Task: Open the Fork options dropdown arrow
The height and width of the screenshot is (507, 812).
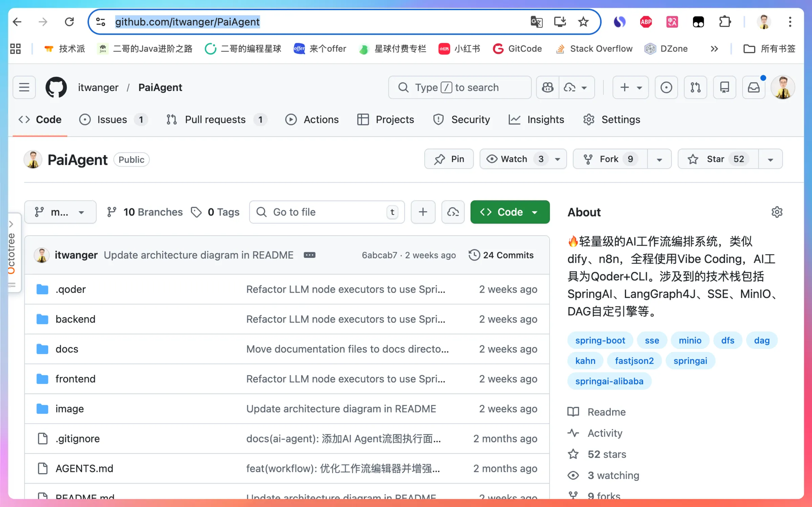Action: pos(659,159)
